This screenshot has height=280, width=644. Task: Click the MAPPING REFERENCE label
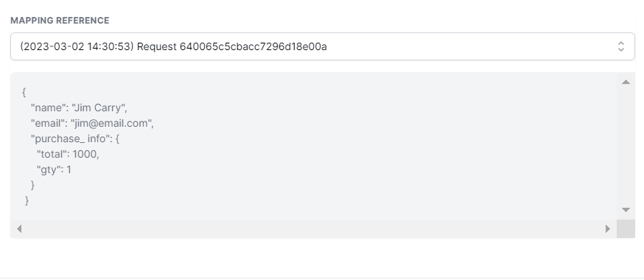[x=60, y=21]
